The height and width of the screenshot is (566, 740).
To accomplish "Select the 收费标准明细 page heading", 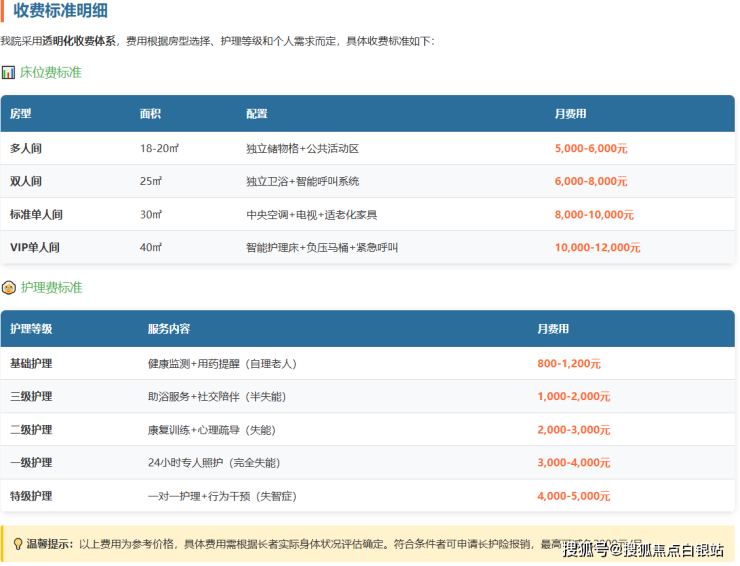I will 60,11.
